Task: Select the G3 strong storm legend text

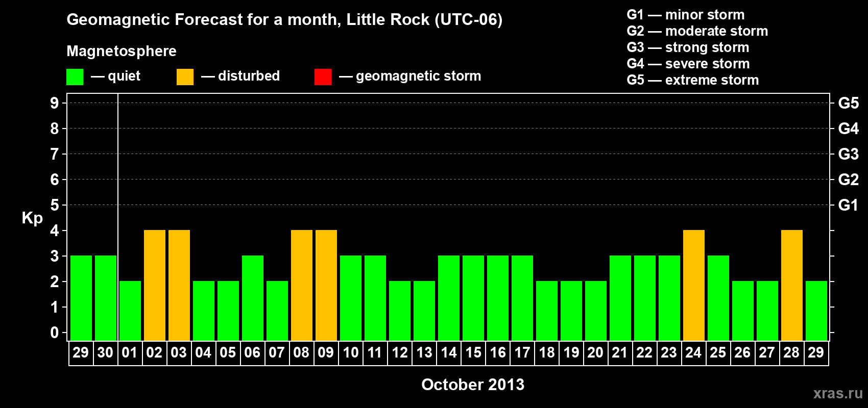Action: (688, 47)
